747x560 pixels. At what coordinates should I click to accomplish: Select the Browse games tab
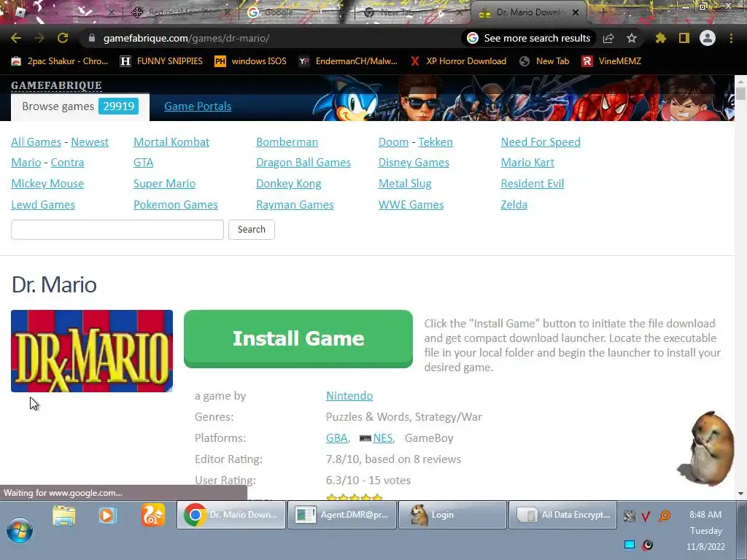pyautogui.click(x=80, y=106)
